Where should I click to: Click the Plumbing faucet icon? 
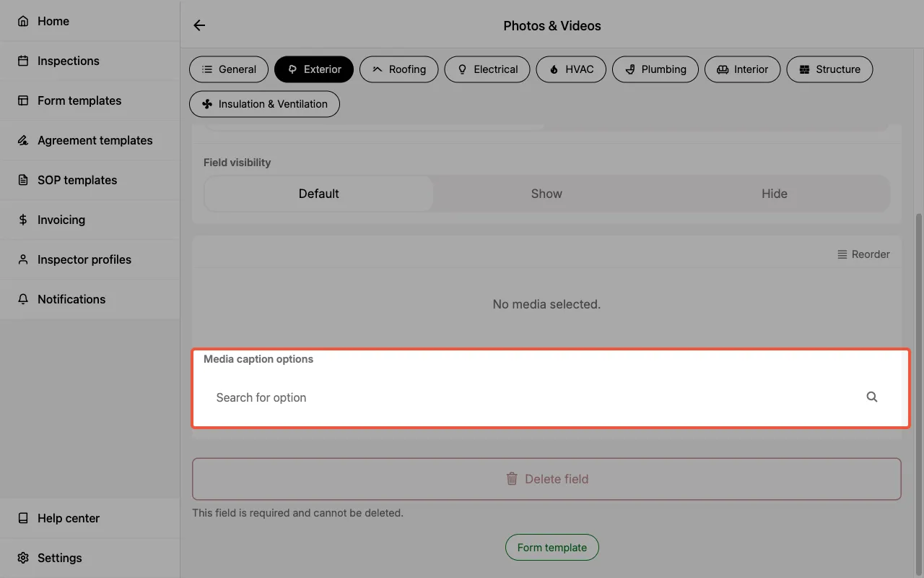631,69
